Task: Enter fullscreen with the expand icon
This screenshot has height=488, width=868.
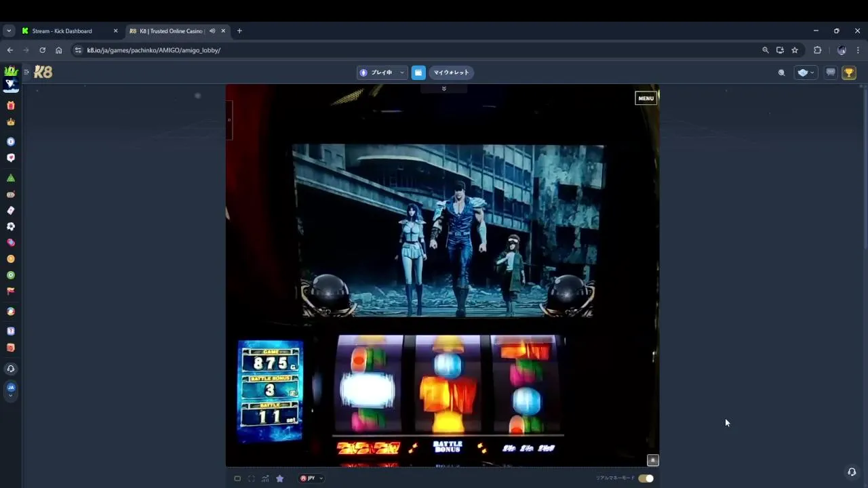Action: (252, 479)
